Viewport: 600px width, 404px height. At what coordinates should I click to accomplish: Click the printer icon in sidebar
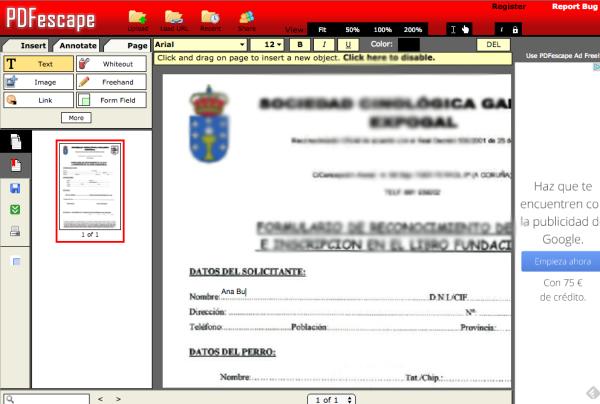(15, 231)
